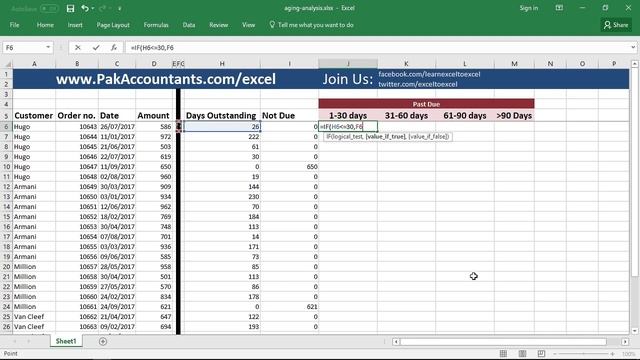Screen dimensions: 640x360
Task: Click the Share button
Action: pyautogui.click(x=616, y=25)
